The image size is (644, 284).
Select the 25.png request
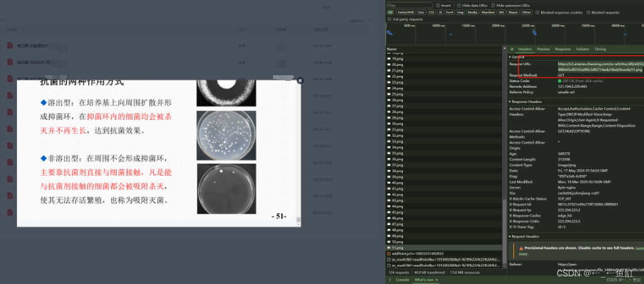tap(444, 94)
